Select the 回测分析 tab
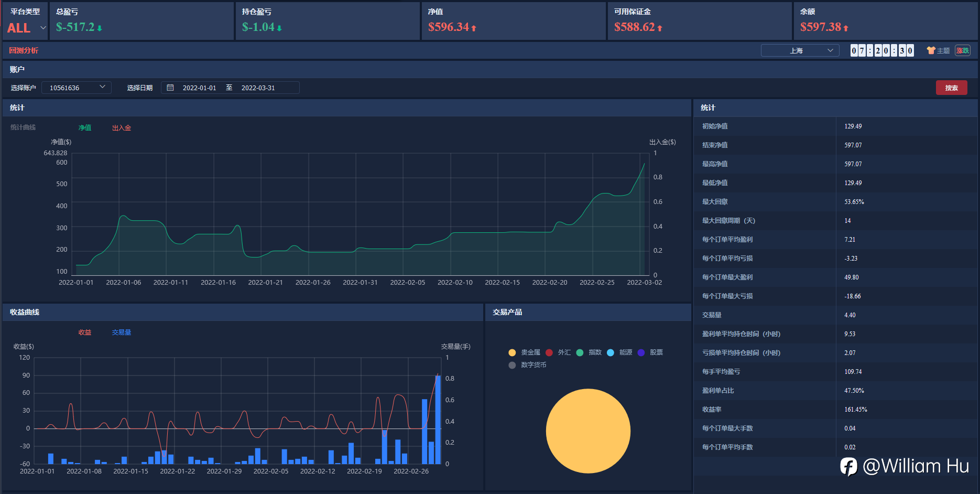Screen dimensions: 980x494 [x=24, y=50]
